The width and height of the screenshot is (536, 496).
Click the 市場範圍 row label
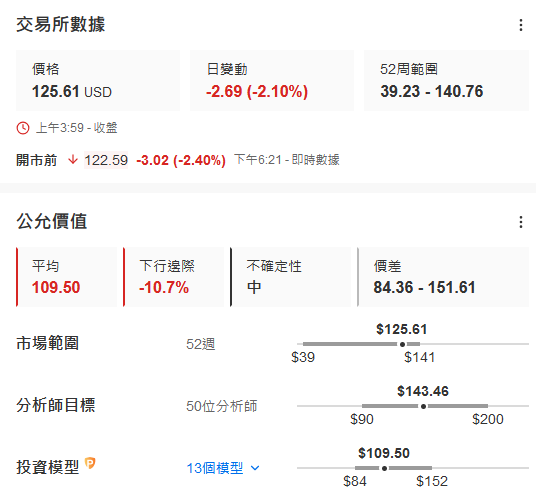pyautogui.click(x=48, y=343)
